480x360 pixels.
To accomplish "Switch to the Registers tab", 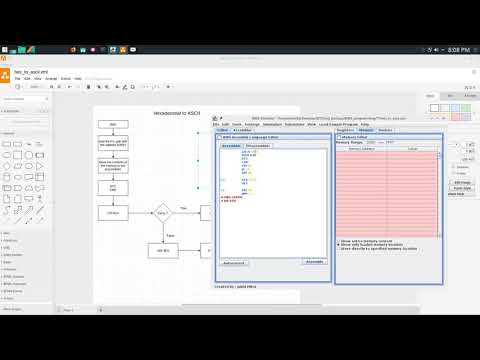I will point(345,130).
